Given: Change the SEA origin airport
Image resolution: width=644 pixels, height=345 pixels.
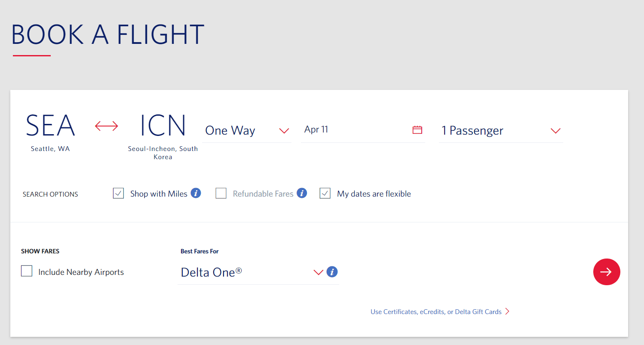Looking at the screenshot, I should (50, 126).
